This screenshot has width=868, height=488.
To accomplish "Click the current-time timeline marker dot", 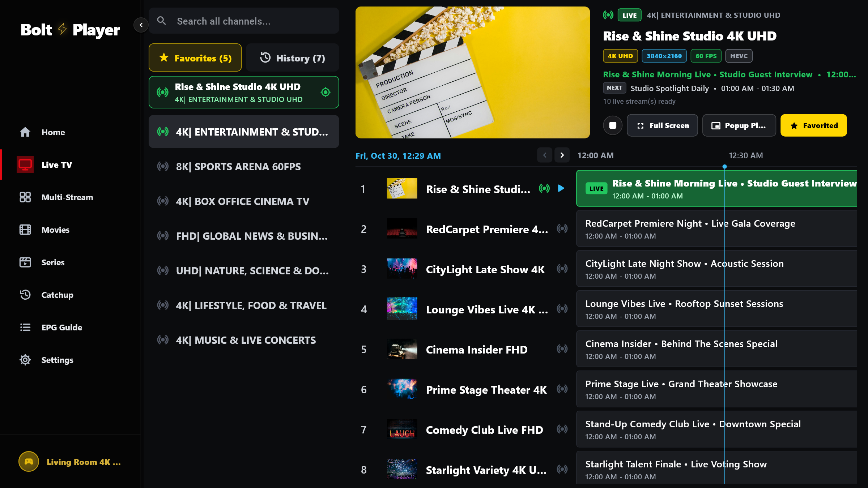I will (x=724, y=167).
